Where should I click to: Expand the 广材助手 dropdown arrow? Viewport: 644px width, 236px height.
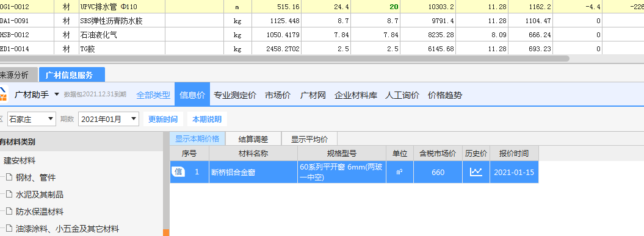click(57, 95)
